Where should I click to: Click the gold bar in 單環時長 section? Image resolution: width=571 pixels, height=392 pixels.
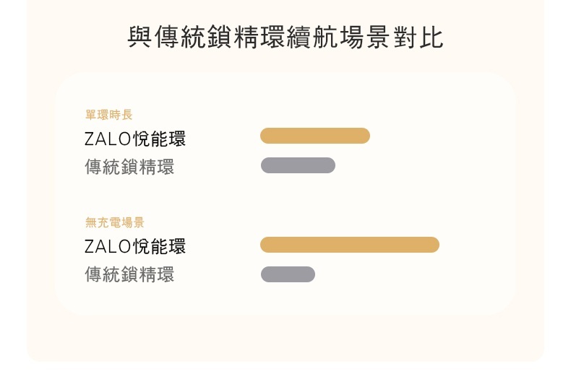coord(315,136)
